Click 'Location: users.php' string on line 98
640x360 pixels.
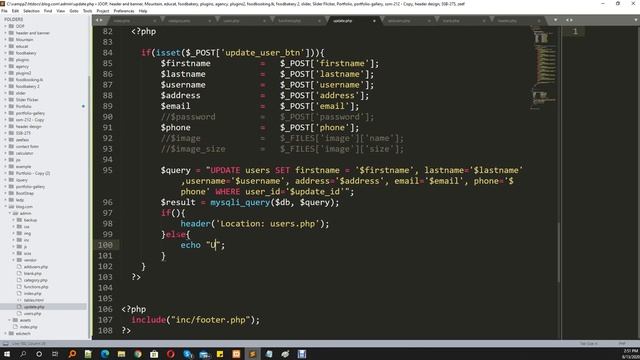pyautogui.click(x=268, y=224)
